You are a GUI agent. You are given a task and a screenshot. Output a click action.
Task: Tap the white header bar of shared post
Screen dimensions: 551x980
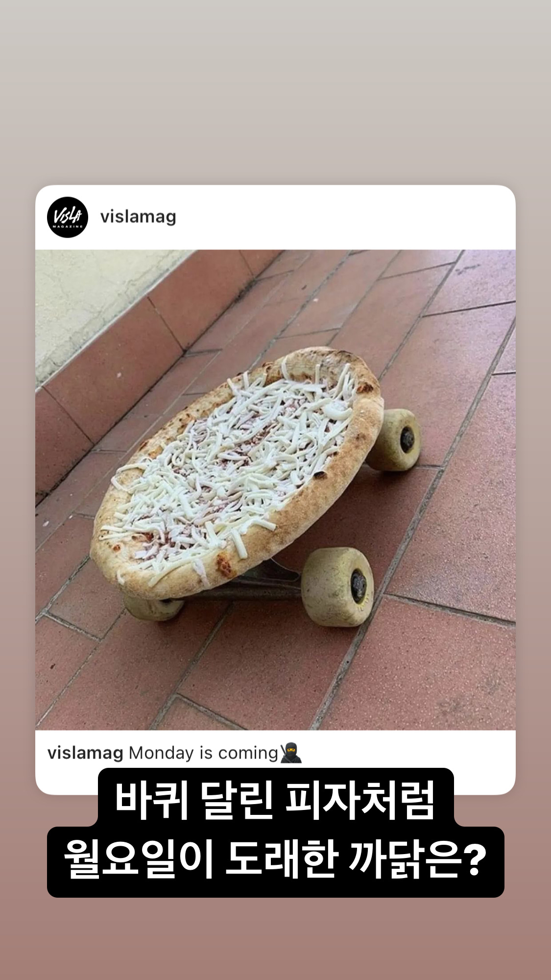tap(275, 218)
